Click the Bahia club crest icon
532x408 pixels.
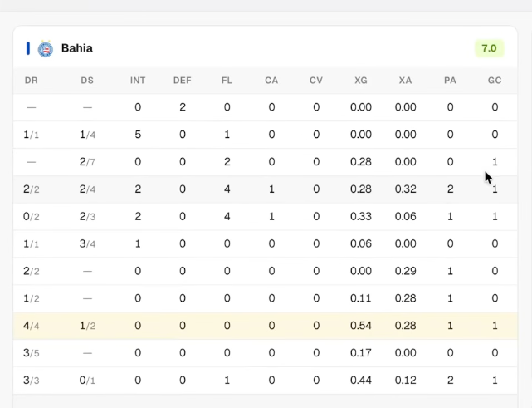(x=46, y=48)
